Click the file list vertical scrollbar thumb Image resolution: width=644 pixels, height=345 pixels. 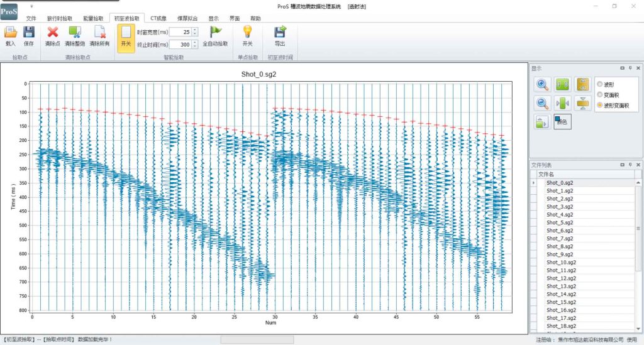[638, 228]
